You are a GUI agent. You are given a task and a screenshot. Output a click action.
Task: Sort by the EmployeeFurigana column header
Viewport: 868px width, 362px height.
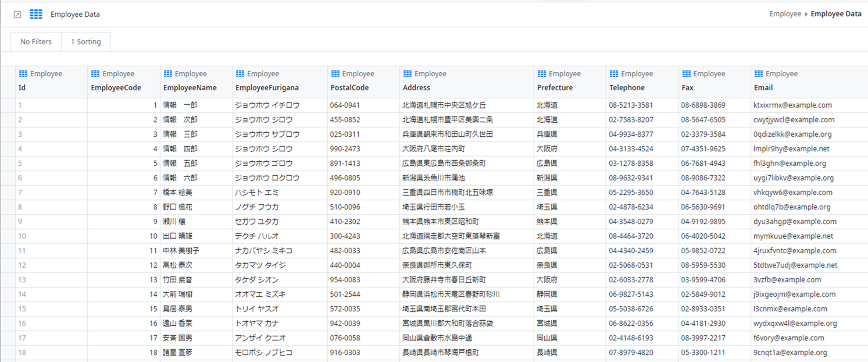(267, 88)
